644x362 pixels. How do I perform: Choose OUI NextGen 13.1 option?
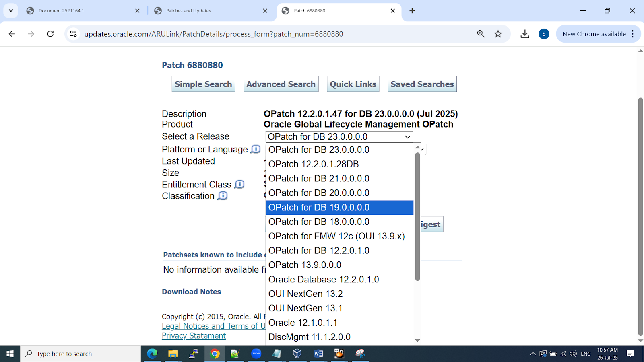340,309
